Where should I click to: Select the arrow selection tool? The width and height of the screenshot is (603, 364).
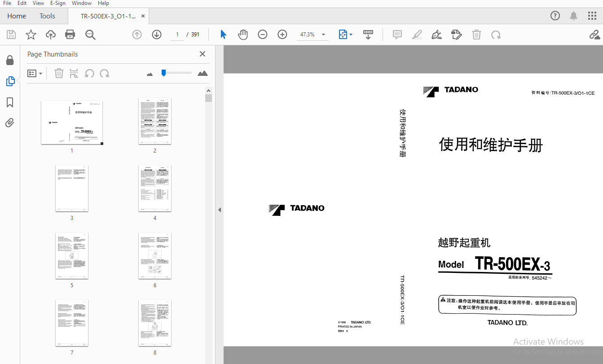click(223, 35)
